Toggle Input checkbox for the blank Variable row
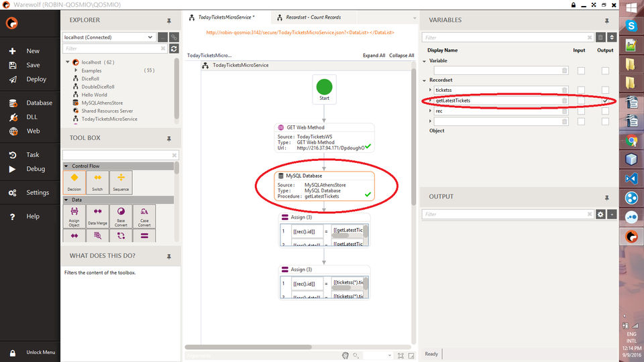 click(581, 70)
